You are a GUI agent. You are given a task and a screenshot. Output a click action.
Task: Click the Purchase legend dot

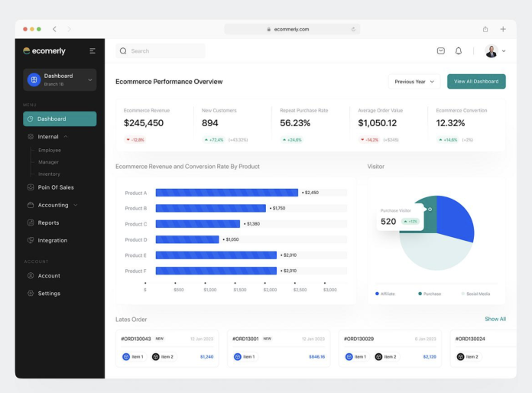coord(420,294)
